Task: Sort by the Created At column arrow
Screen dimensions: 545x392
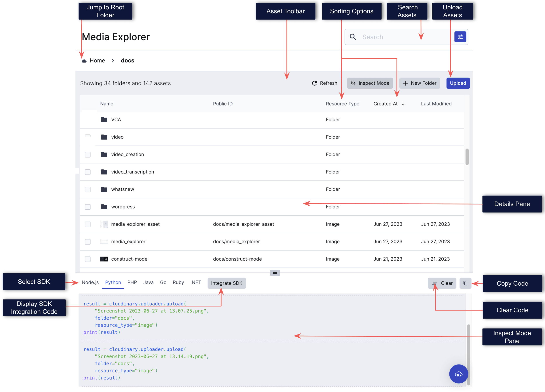Action: click(x=403, y=104)
